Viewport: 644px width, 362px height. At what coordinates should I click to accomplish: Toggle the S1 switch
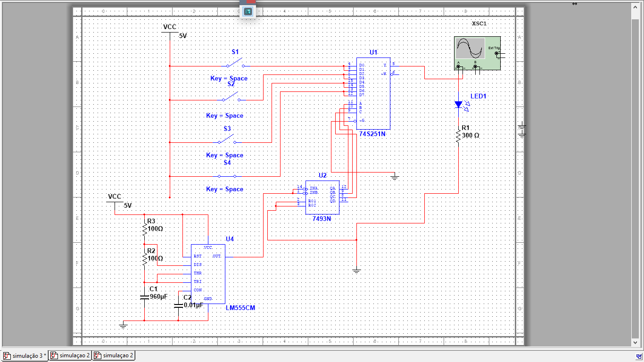coord(235,64)
